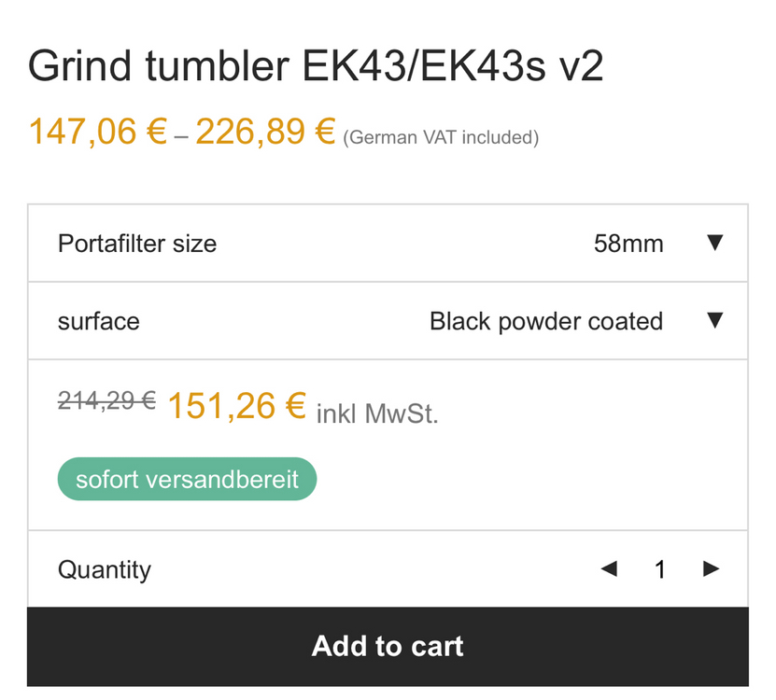Select the 58mm portafilter value
Screen dimensions: 776x700
click(x=628, y=245)
